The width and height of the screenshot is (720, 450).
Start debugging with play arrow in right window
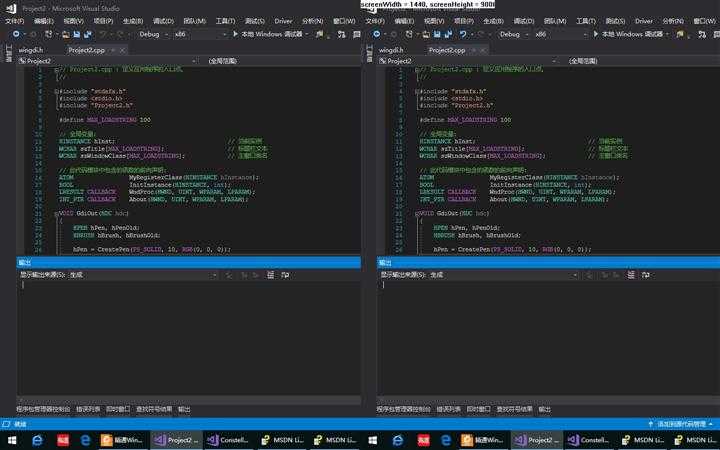click(x=596, y=34)
